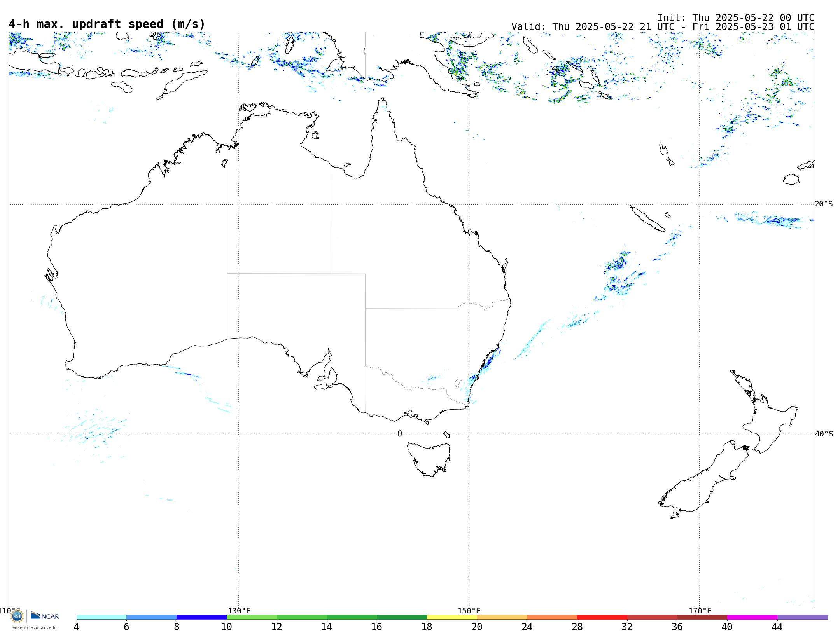Click the light orange 20-24 colorbar swatch
The height and width of the screenshot is (632, 840).
502,617
